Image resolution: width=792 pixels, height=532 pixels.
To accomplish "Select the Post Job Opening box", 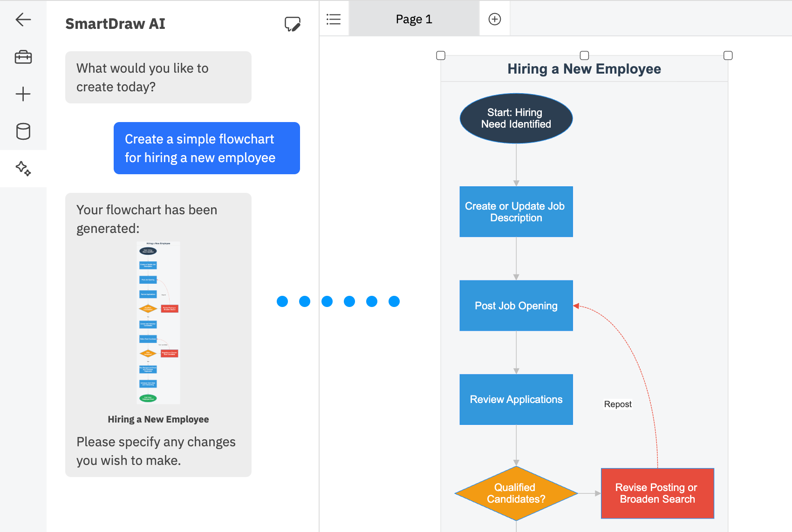I will [516, 306].
